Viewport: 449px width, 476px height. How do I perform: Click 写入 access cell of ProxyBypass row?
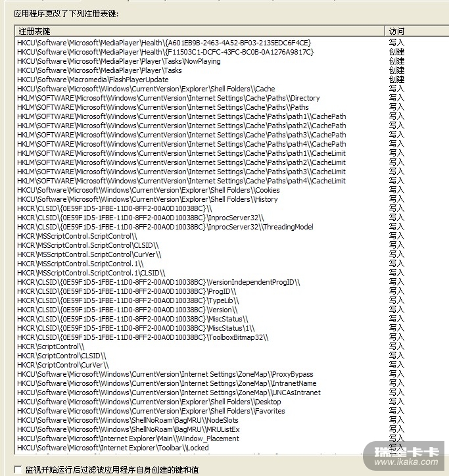coord(396,374)
